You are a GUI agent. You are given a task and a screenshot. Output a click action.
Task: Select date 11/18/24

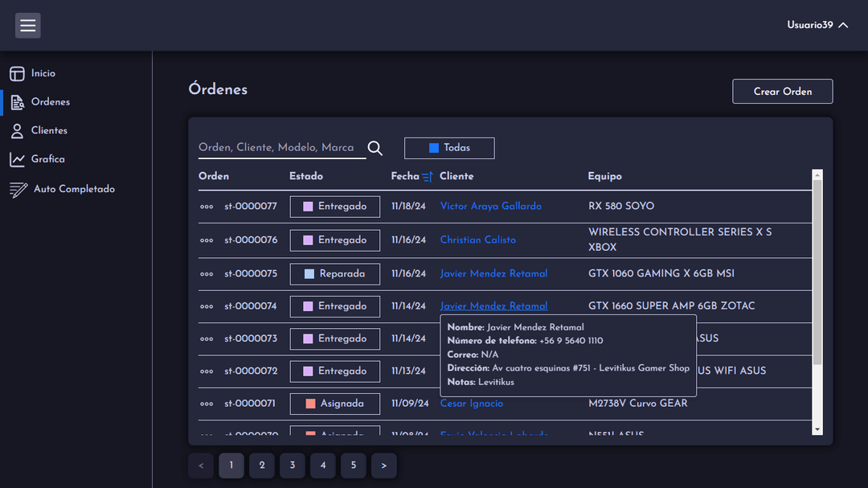(408, 207)
